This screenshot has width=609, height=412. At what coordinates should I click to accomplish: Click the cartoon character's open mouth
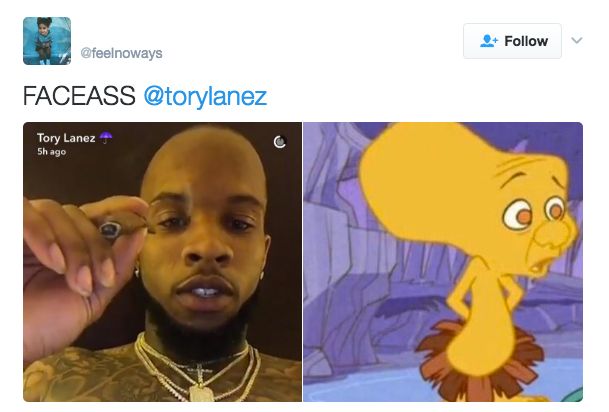tap(537, 265)
